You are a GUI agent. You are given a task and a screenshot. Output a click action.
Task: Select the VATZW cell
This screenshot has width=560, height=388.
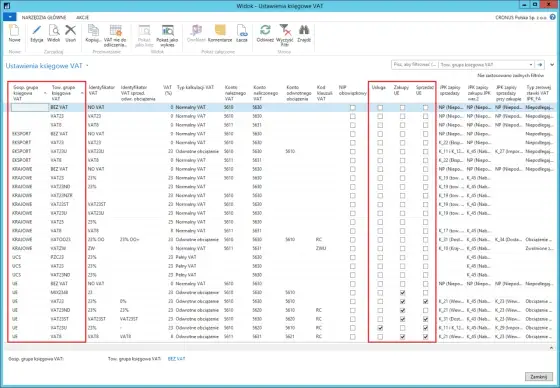pos(58,249)
